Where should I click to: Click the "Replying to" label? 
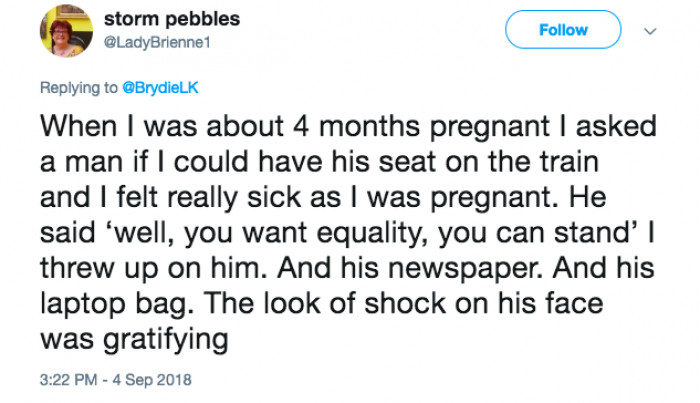pos(79,88)
